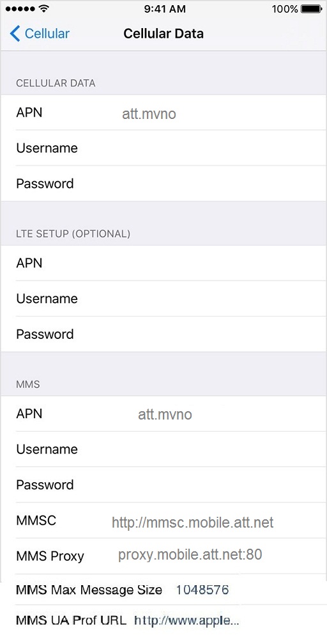
Task: Tap the 9:41 AM clock
Action: tap(165, 8)
